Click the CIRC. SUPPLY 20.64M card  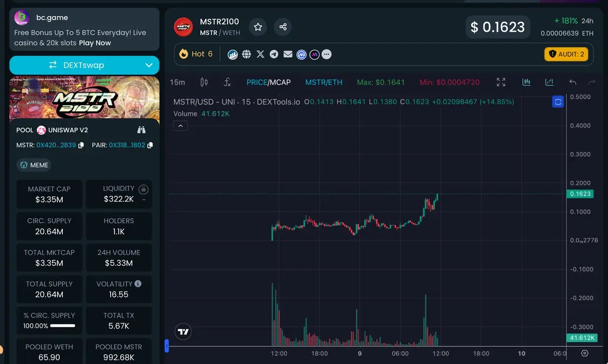click(49, 226)
